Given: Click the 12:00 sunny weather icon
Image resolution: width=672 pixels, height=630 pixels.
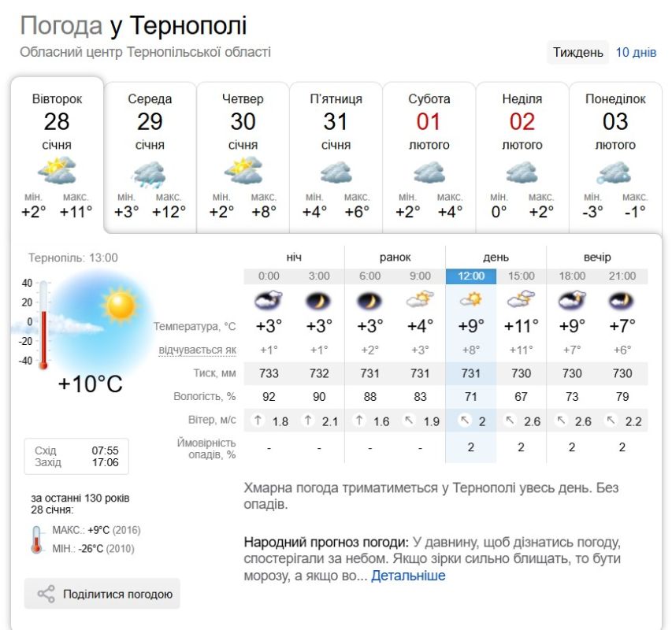Looking at the screenshot, I should [x=471, y=299].
